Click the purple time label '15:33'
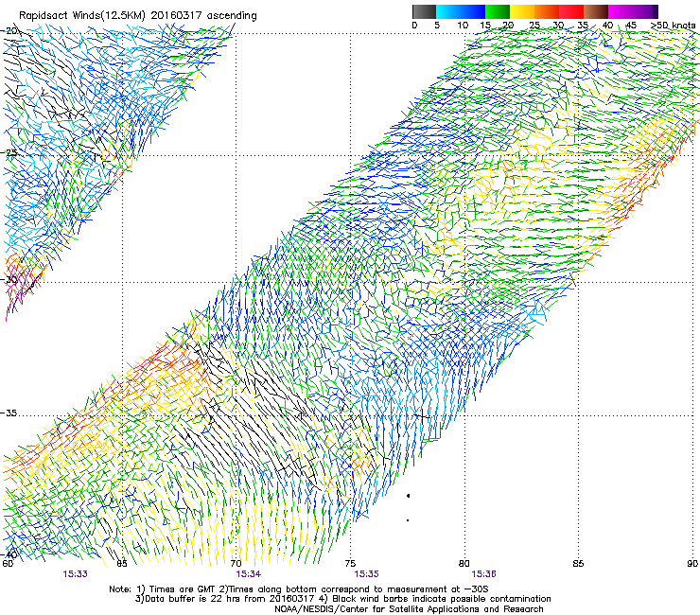 point(76,574)
